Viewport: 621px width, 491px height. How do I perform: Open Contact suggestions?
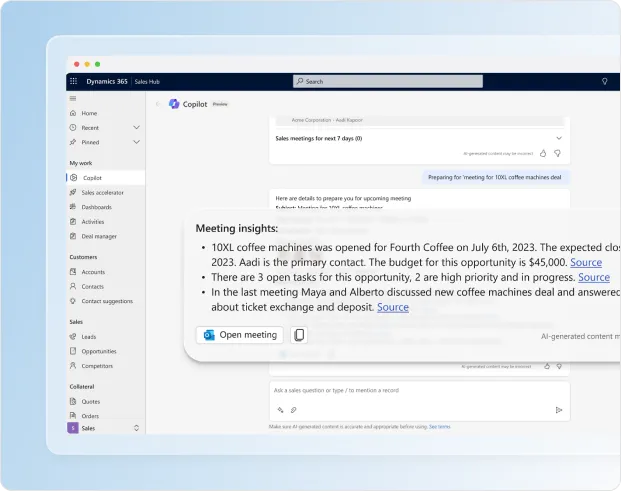pos(107,301)
